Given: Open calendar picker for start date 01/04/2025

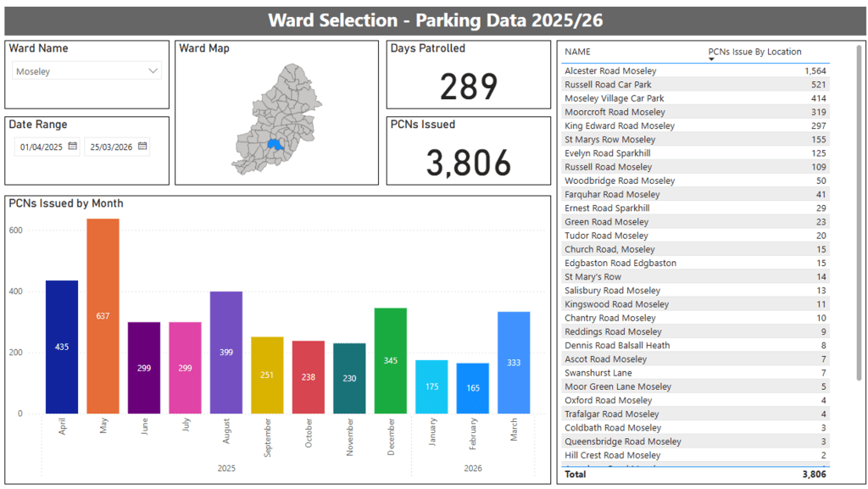Looking at the screenshot, I should (73, 147).
